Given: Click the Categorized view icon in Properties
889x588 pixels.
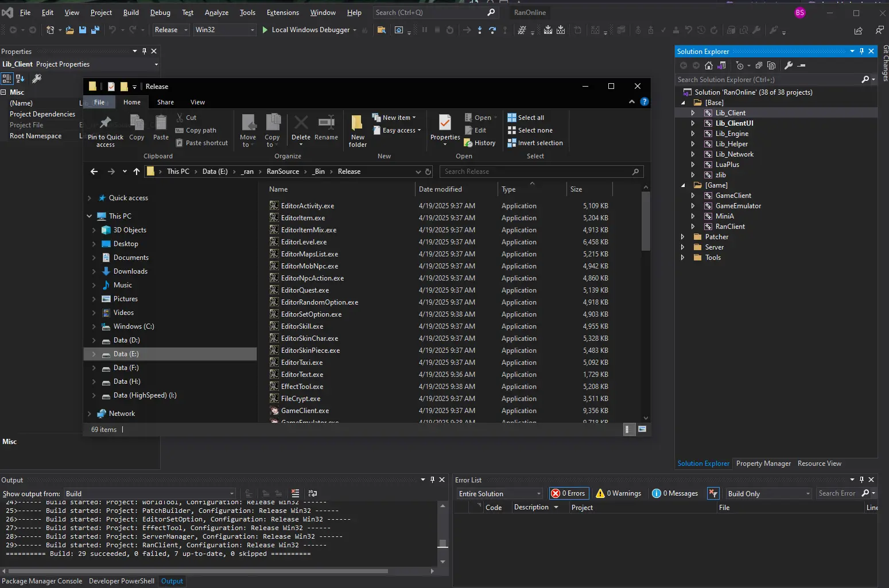Looking at the screenshot, I should [7, 79].
